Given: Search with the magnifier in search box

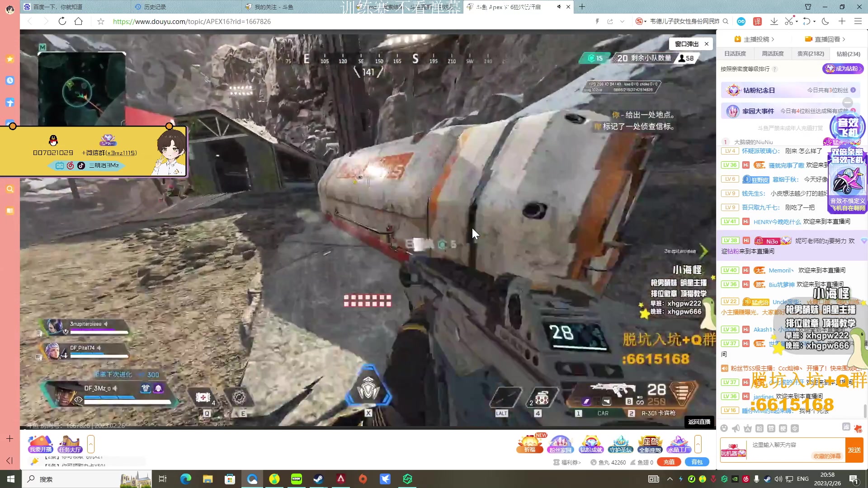Looking at the screenshot, I should (726, 21).
